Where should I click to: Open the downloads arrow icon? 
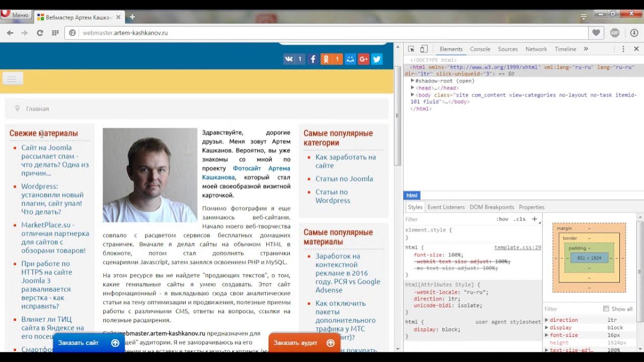(634, 33)
